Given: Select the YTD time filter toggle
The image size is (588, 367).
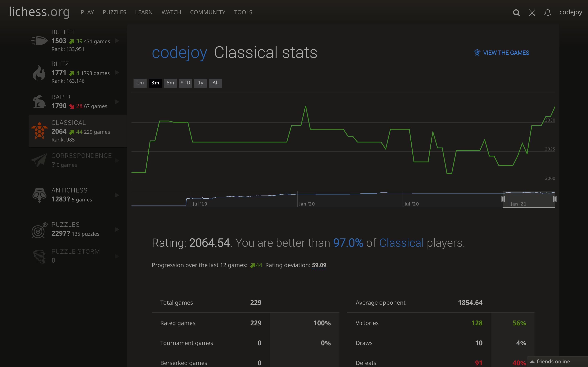Looking at the screenshot, I should click(185, 83).
